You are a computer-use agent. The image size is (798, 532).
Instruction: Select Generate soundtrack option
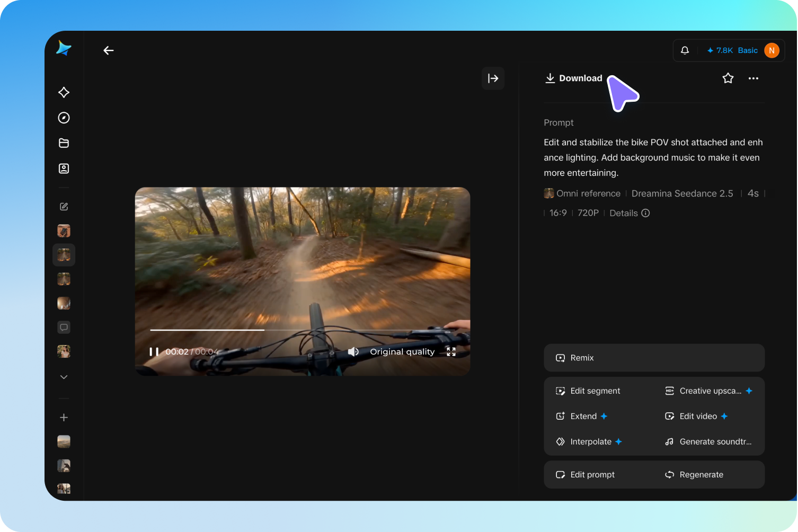[708, 442]
